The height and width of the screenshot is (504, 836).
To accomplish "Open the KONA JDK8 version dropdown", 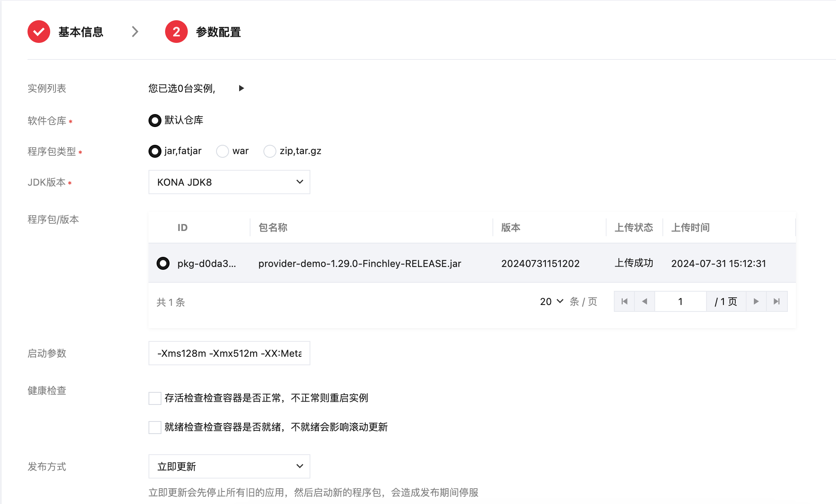I will (229, 182).
